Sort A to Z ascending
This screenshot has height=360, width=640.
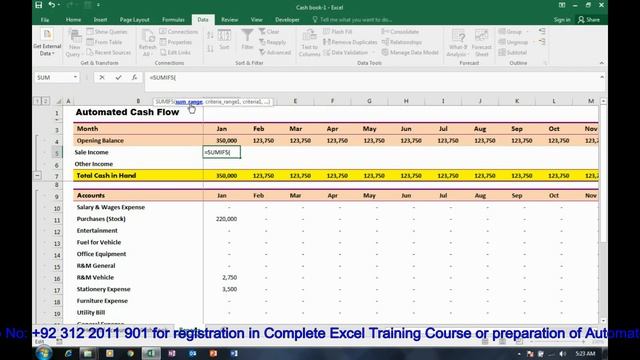(210, 36)
